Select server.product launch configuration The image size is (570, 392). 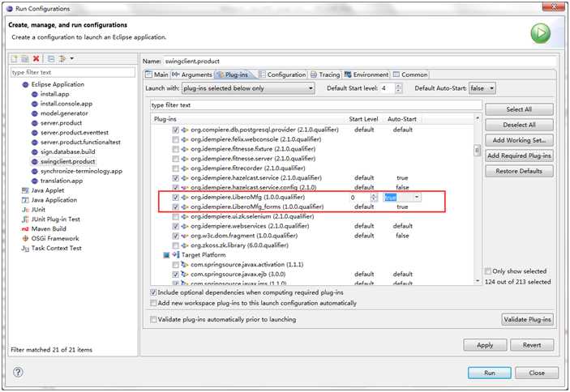point(61,123)
